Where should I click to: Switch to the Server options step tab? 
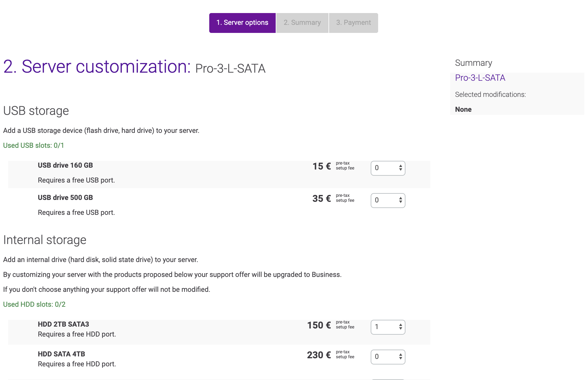(242, 23)
